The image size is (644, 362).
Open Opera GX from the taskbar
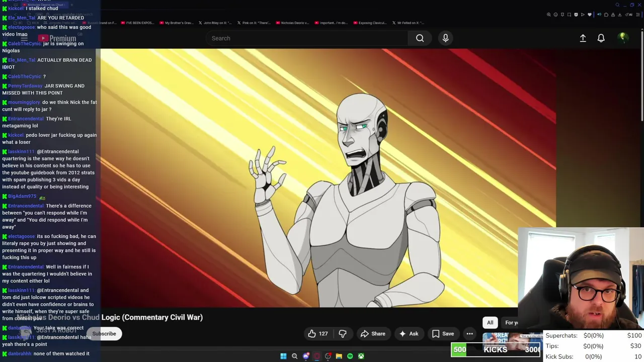pos(317,356)
